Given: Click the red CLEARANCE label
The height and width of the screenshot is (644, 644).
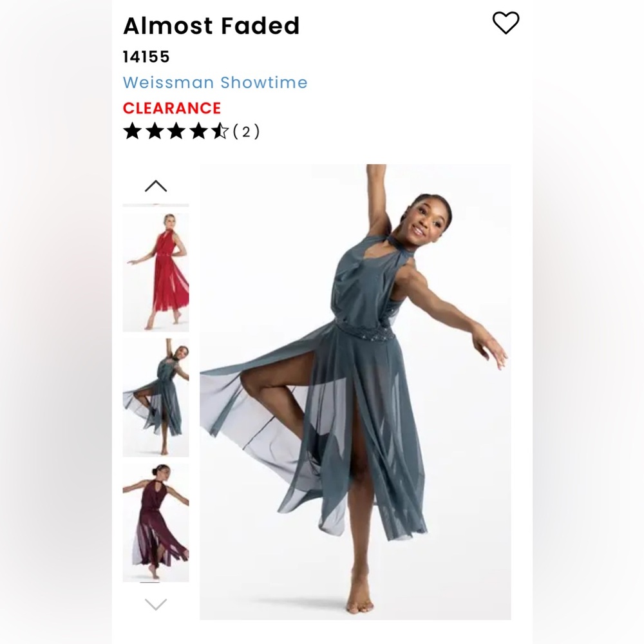Looking at the screenshot, I should (172, 108).
